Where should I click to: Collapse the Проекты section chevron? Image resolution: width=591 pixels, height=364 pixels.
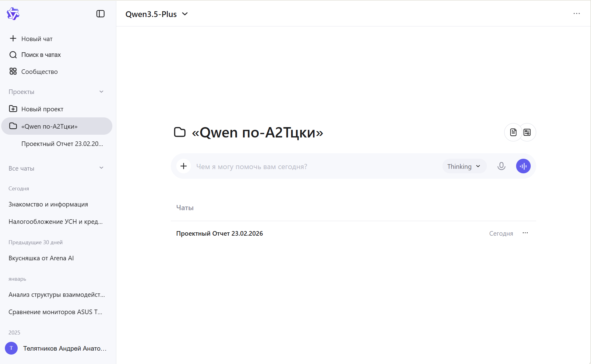tap(101, 92)
